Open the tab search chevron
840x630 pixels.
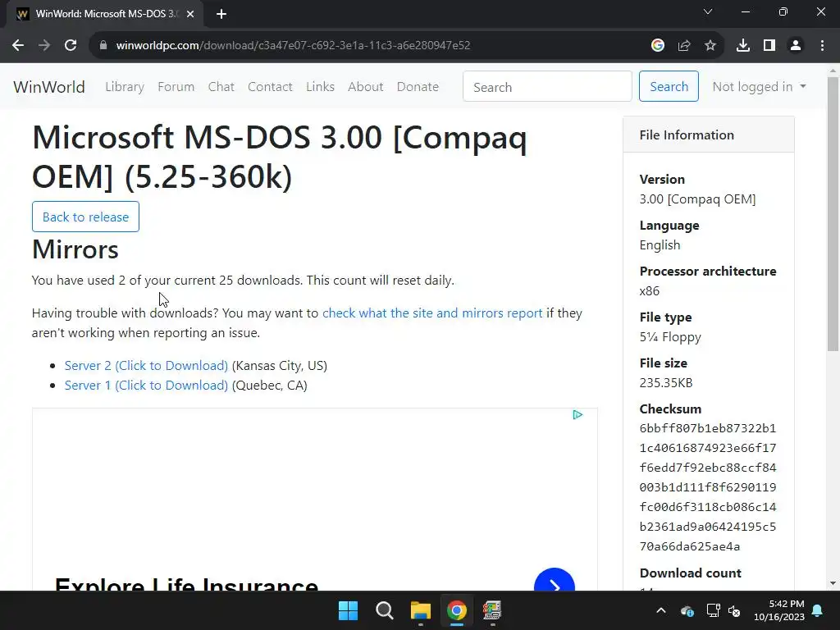pos(708,11)
